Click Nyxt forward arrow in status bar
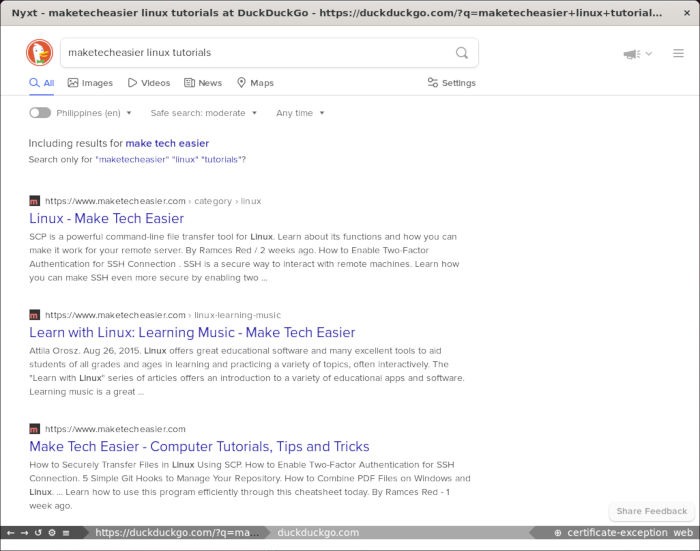This screenshot has height=551, width=700. coord(24,532)
